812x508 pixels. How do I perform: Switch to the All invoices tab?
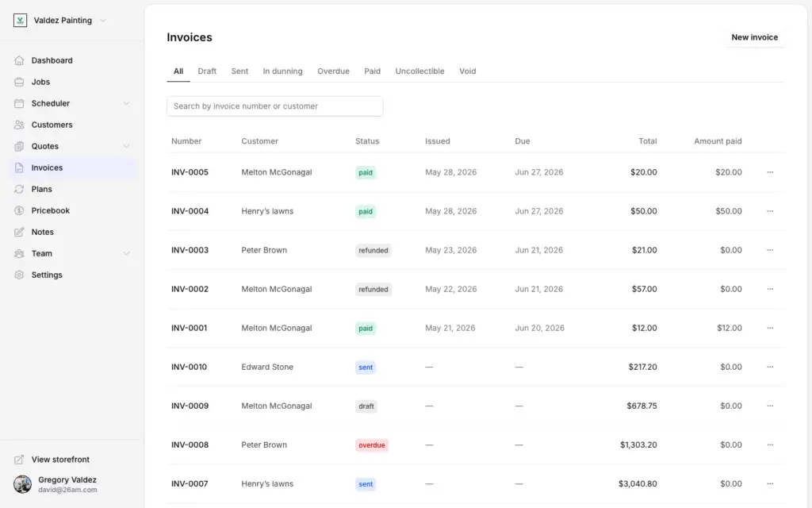(178, 71)
